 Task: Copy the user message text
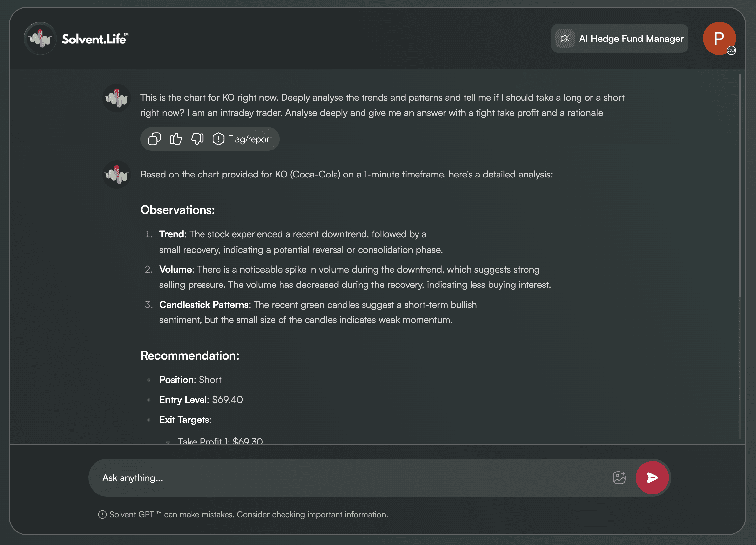[154, 139]
